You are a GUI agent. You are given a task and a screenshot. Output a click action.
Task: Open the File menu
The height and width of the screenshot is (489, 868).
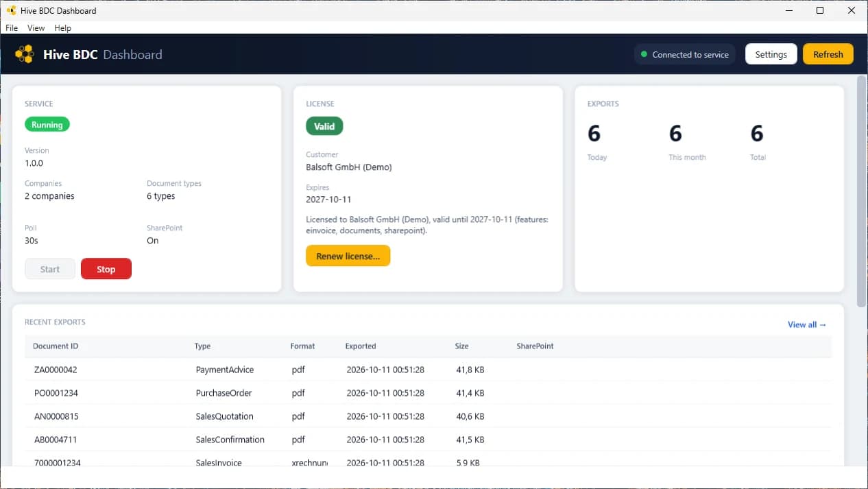point(12,28)
